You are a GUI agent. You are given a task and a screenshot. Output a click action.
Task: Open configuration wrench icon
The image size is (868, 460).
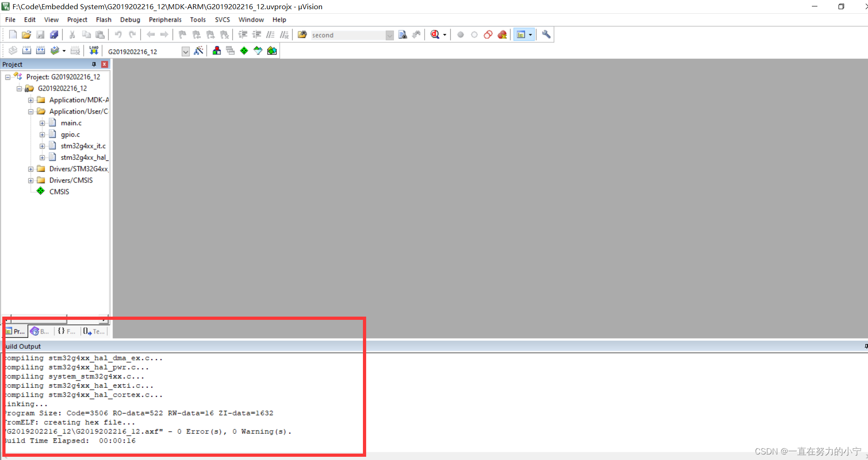pyautogui.click(x=546, y=34)
